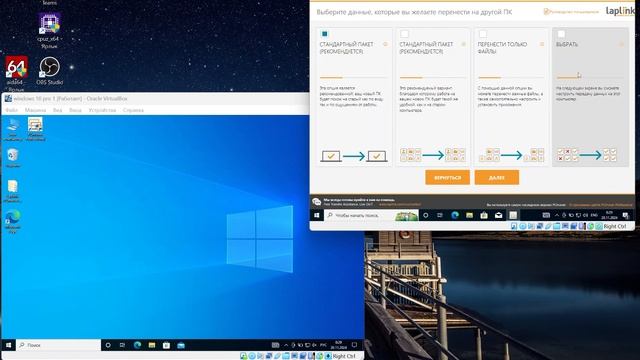This screenshot has width=640, height=360.
Task: Launch the aida64 desktop shortcut
Action: pos(16,73)
